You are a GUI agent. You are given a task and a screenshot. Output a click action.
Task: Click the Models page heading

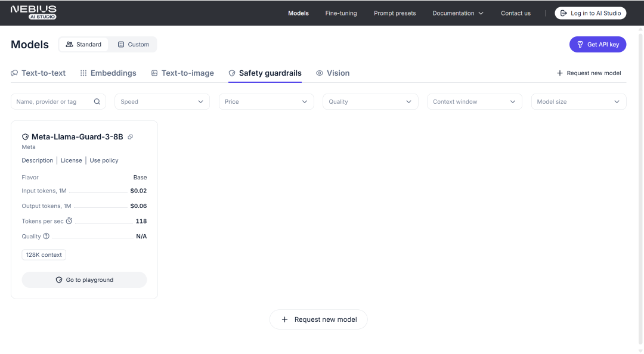pos(30,44)
